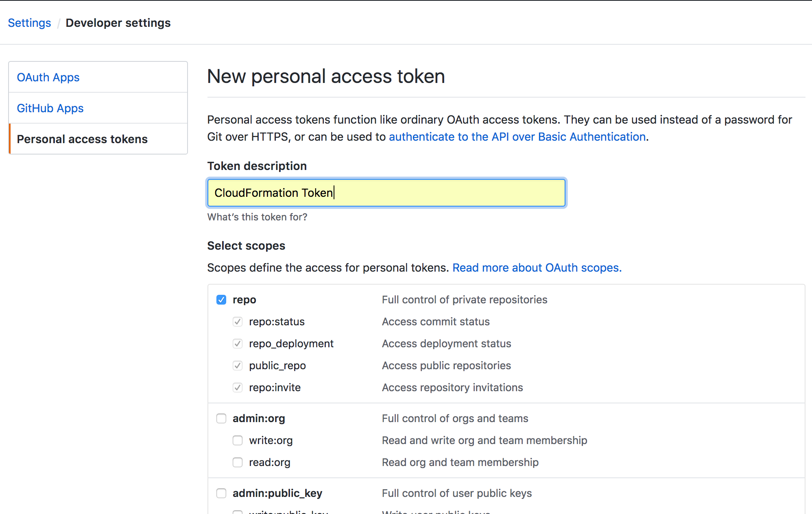
Task: Select the New personal access token heading
Action: pyautogui.click(x=326, y=76)
